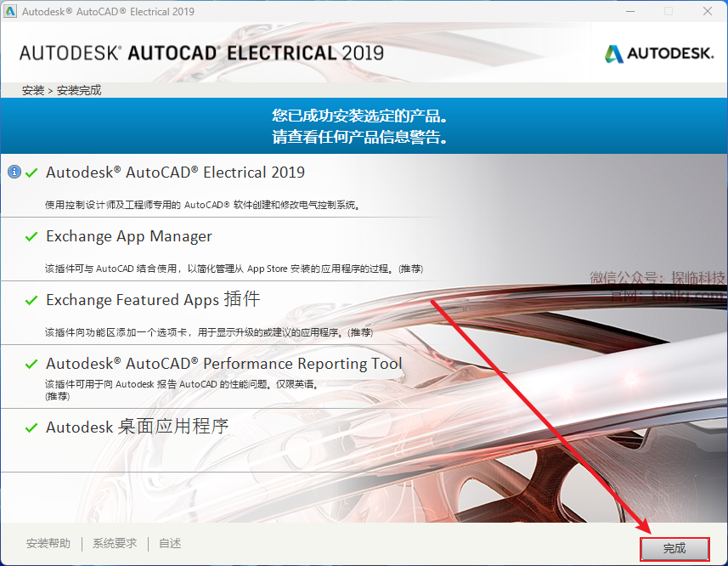Click the green checkmark next to Autodesk 桌面应用程序

tap(31, 427)
